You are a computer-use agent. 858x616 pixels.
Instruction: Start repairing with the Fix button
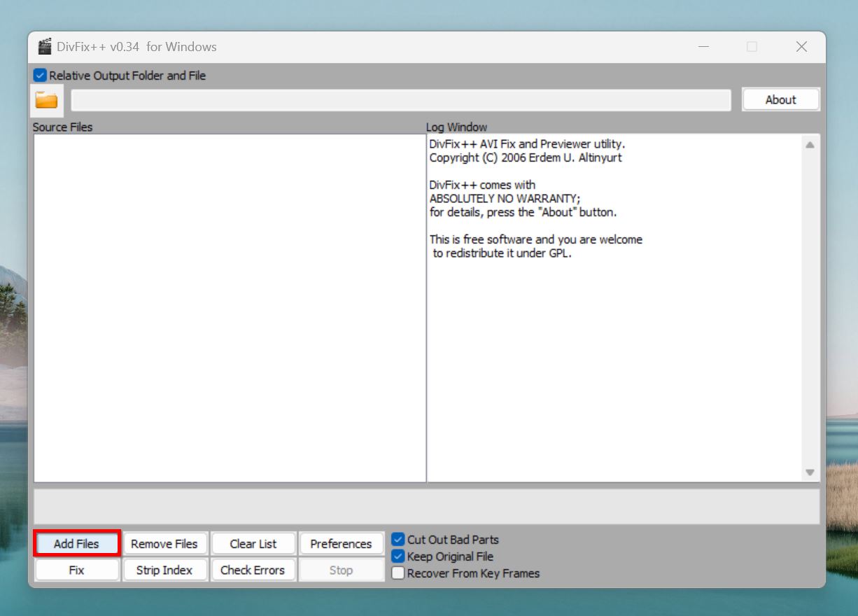point(76,570)
